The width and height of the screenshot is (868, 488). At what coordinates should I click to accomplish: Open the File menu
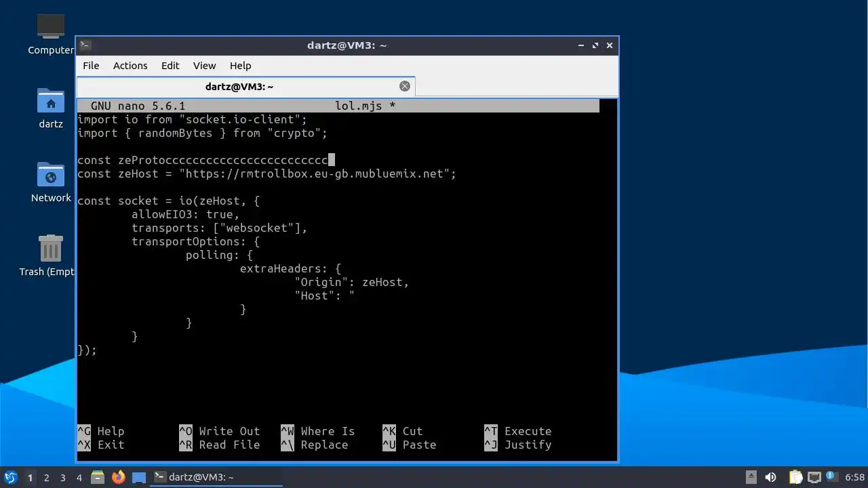tap(91, 66)
